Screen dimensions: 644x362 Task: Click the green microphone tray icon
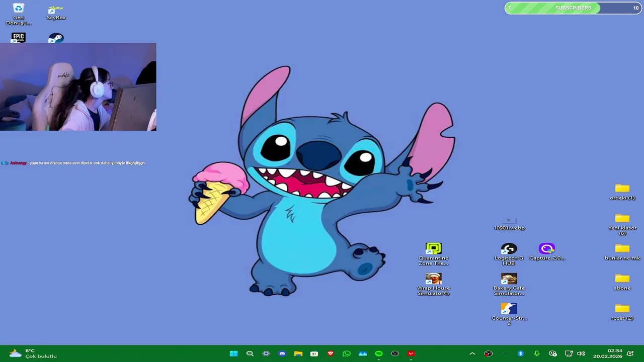tap(537, 353)
